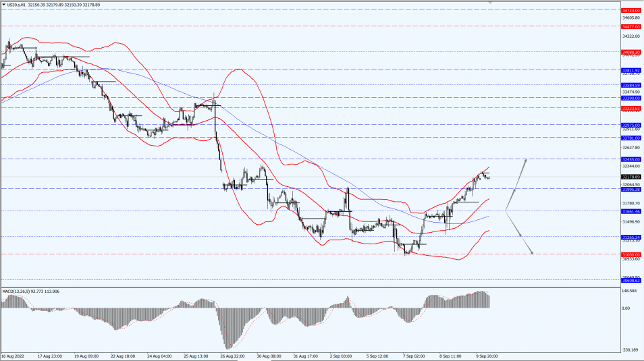Image resolution: width=644 pixels, height=361 pixels.
Task: Click the 33811.92 blue level label
Action: [630, 70]
